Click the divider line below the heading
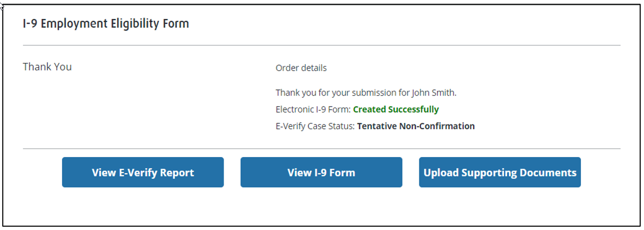644x230 pixels. [x=321, y=46]
